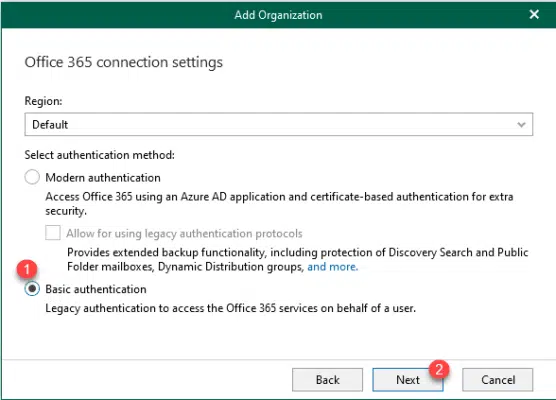
Task: Select the Basic authentication radio button
Action: click(x=32, y=289)
